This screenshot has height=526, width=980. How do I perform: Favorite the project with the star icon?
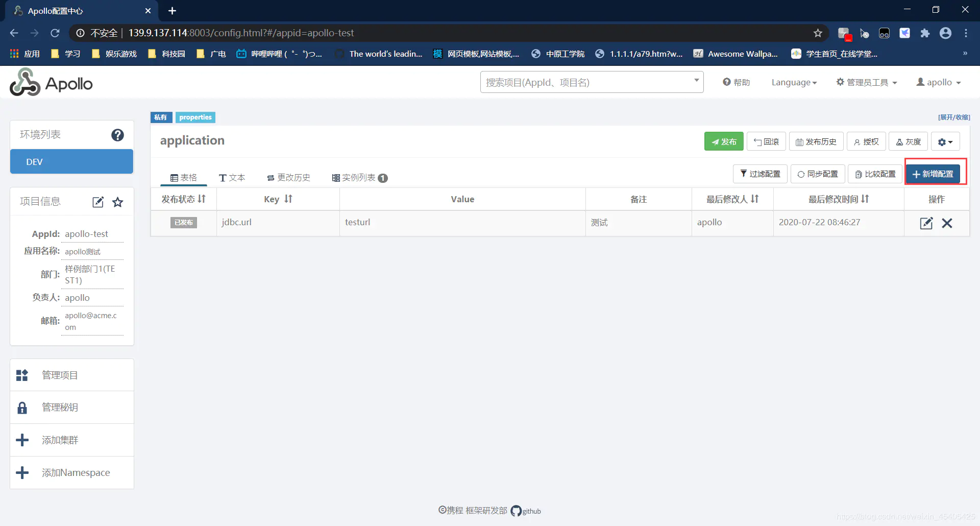[118, 202]
